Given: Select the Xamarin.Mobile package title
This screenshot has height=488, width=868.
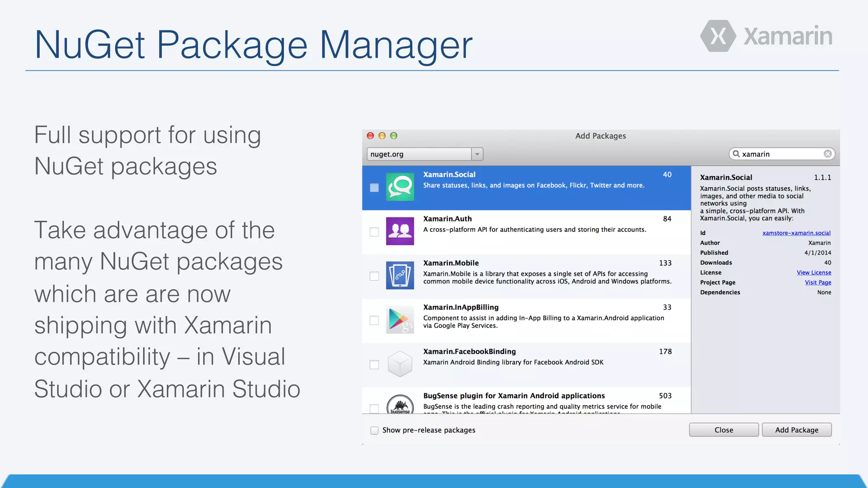Looking at the screenshot, I should 451,263.
